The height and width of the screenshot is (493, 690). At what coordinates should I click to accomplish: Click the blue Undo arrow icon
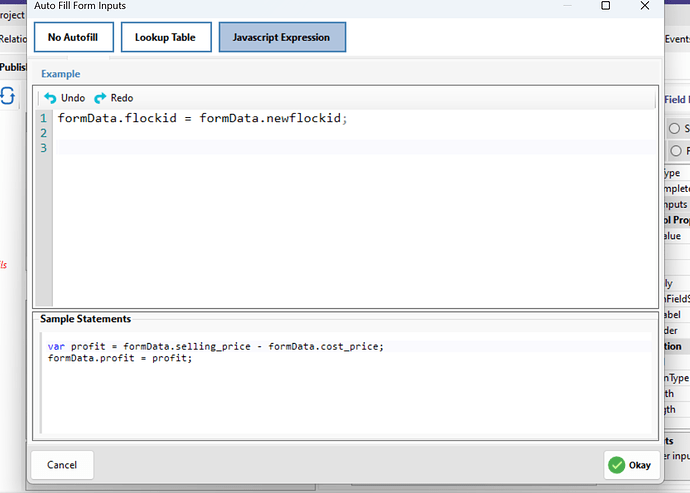tap(50, 98)
